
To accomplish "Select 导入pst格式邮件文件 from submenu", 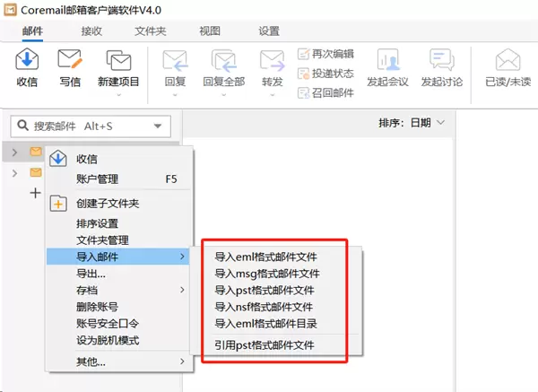I will 264,290.
